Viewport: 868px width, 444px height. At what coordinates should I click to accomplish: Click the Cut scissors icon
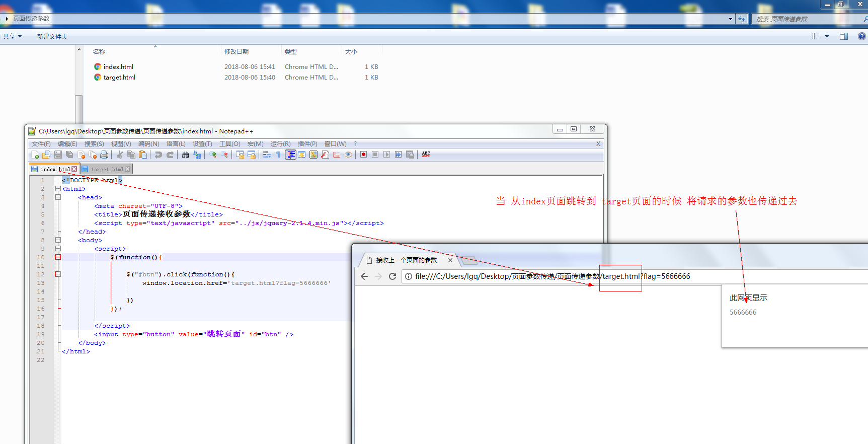120,155
